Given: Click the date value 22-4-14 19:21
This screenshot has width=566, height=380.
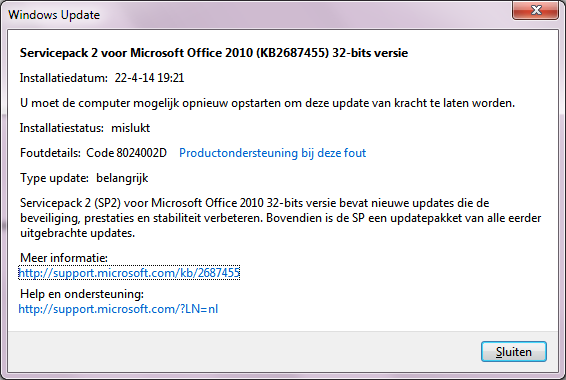Looking at the screenshot, I should 149,78.
